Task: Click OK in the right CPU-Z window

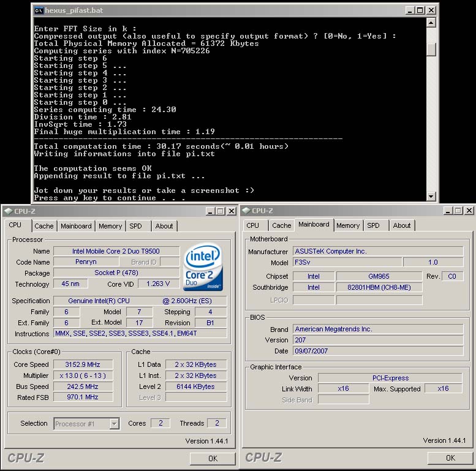Action: click(x=450, y=458)
